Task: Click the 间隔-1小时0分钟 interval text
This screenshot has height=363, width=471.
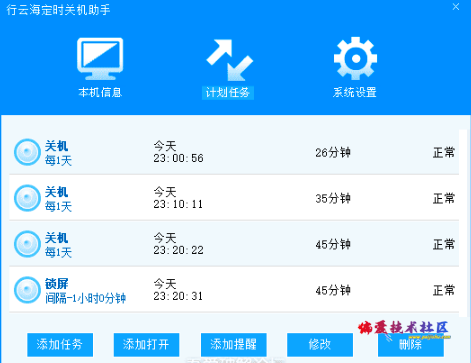Action: pos(85,298)
